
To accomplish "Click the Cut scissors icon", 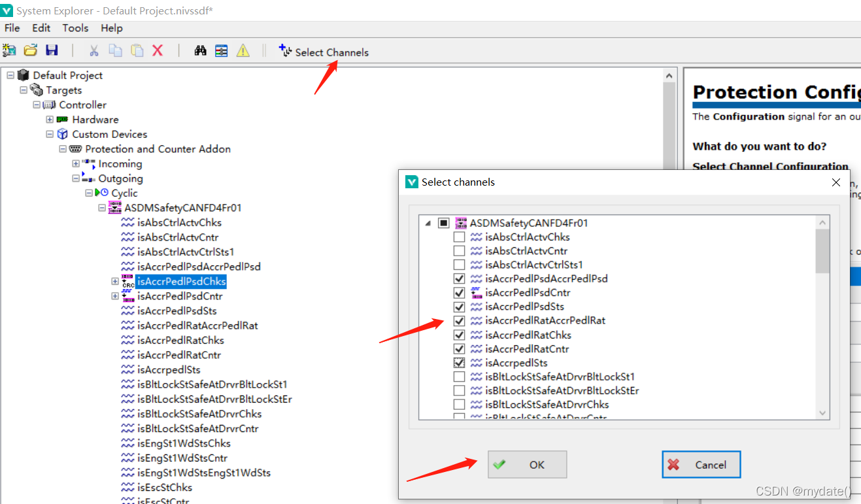I will coord(94,50).
